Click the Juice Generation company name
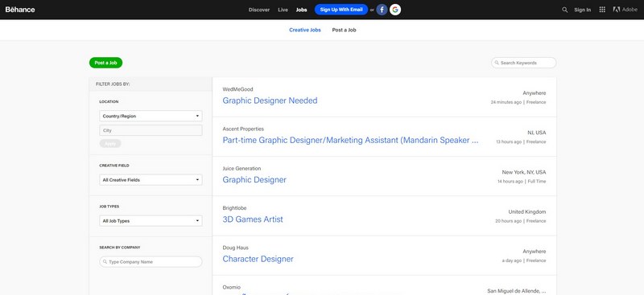The width and height of the screenshot is (644, 295). click(x=242, y=169)
